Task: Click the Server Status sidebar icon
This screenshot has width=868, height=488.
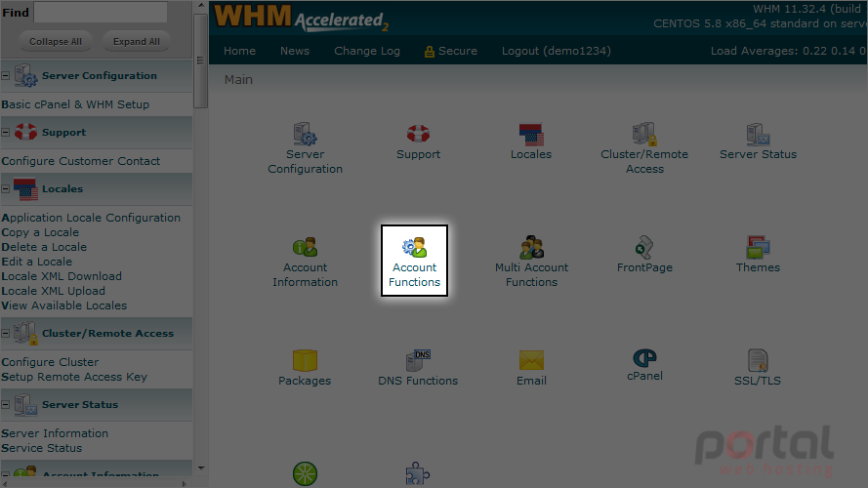Action: (25, 404)
